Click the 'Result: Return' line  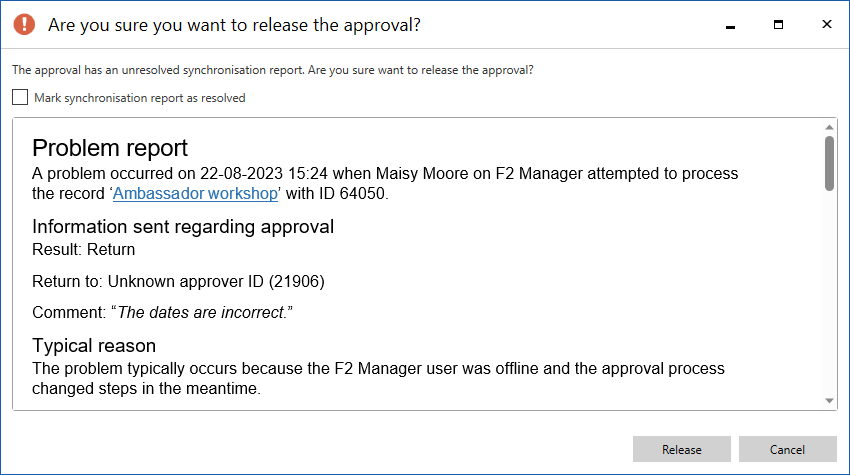[x=84, y=249]
